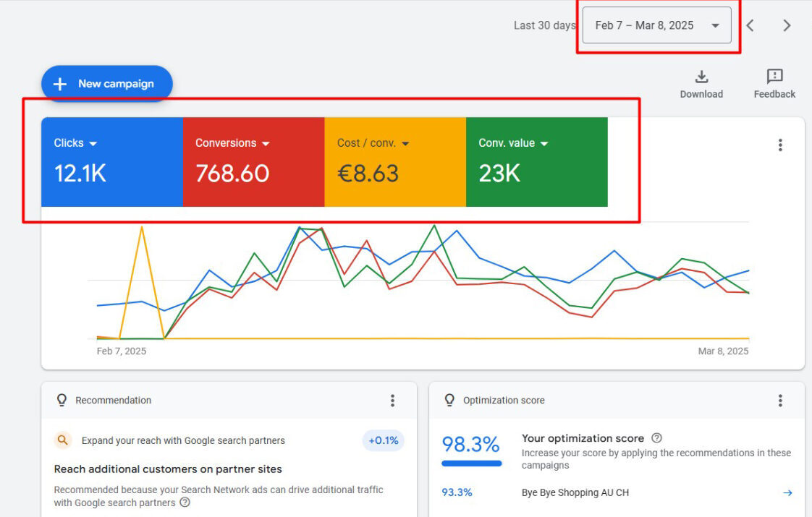Select the green 23K conversion value tile
The width and height of the screenshot is (812, 517).
[x=536, y=162]
